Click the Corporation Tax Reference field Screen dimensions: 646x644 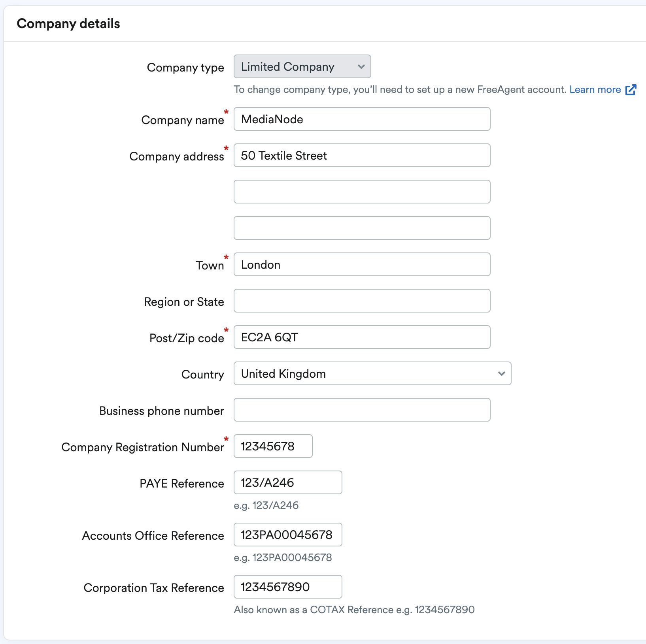(x=288, y=587)
